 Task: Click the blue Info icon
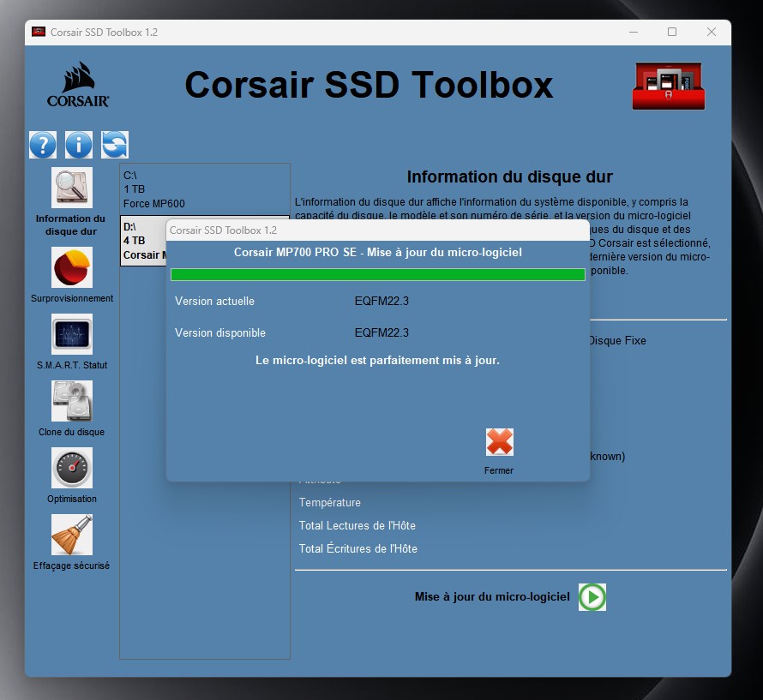coord(79,145)
